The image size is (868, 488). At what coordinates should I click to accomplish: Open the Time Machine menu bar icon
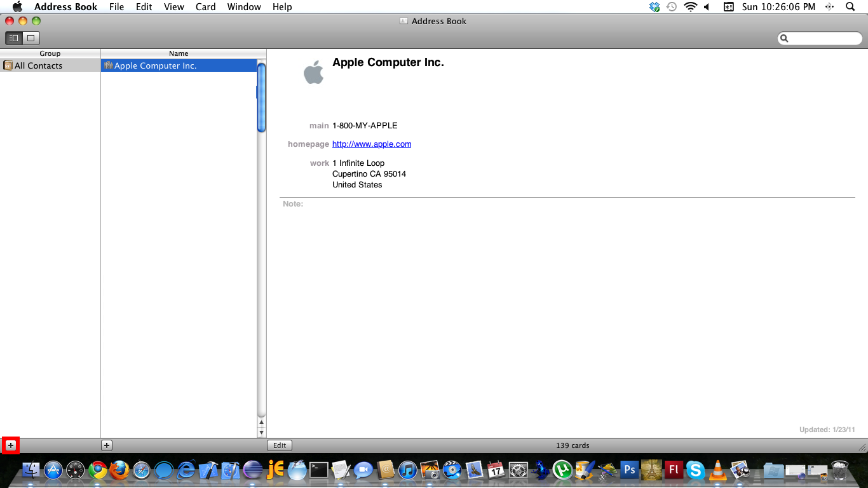pos(672,7)
